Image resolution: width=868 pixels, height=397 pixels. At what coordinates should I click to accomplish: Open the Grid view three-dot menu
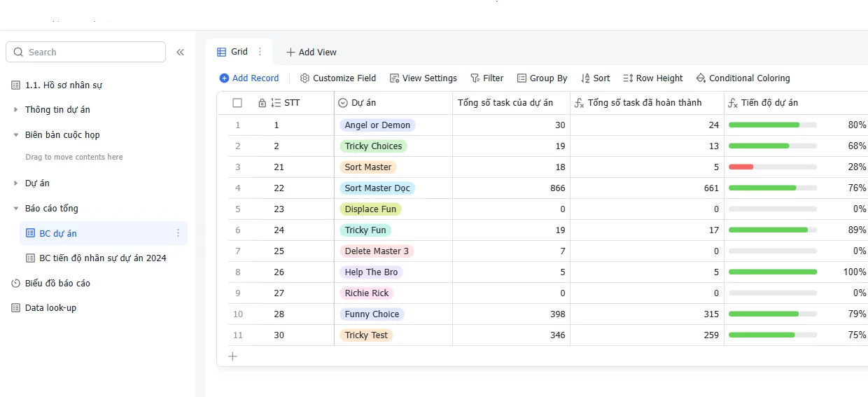pyautogui.click(x=260, y=52)
